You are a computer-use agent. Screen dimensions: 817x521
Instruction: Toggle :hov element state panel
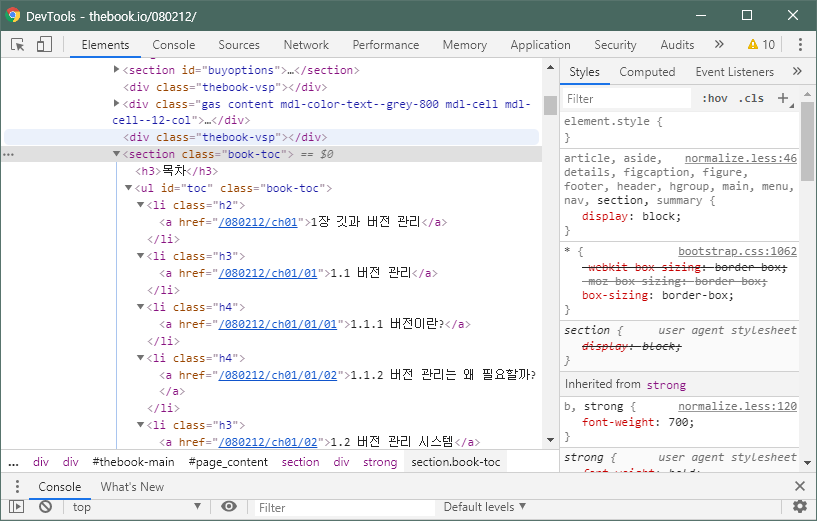tap(714, 98)
